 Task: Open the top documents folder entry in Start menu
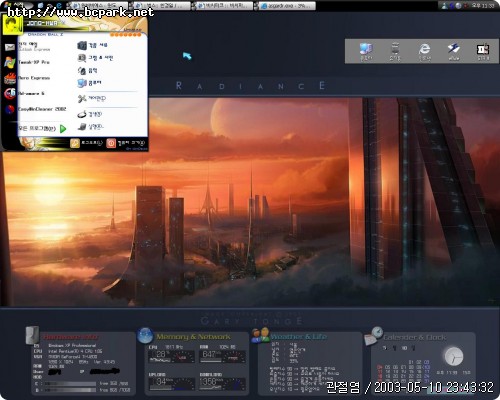pyautogui.click(x=92, y=45)
